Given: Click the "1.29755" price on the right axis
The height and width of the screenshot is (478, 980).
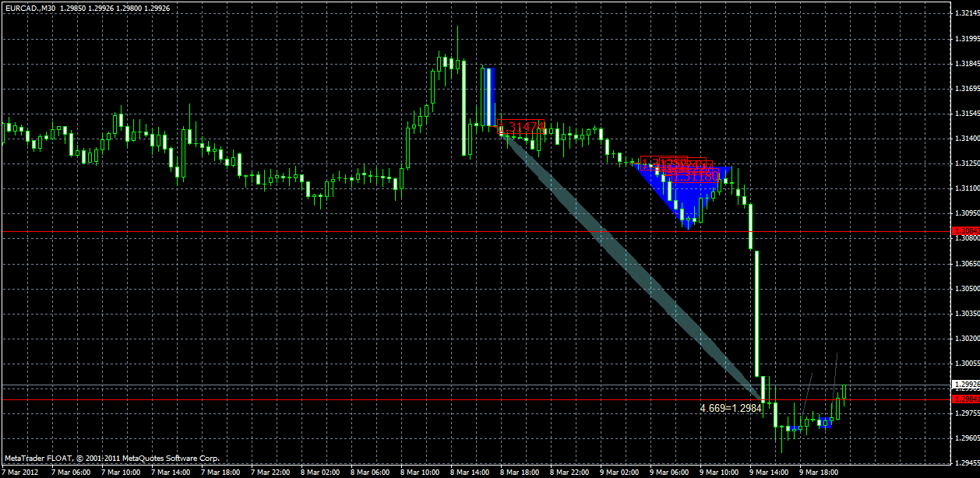Looking at the screenshot, I should 967,413.
